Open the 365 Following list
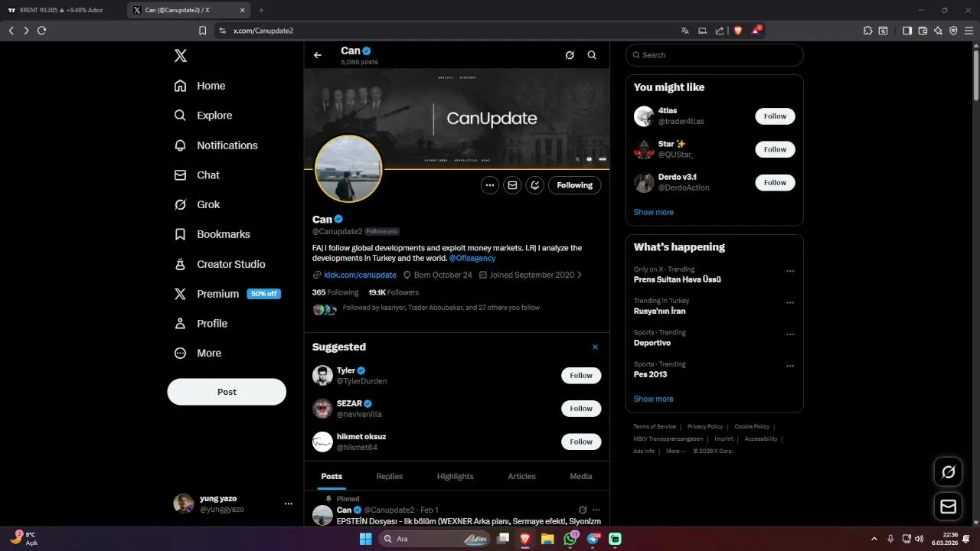 (335, 292)
